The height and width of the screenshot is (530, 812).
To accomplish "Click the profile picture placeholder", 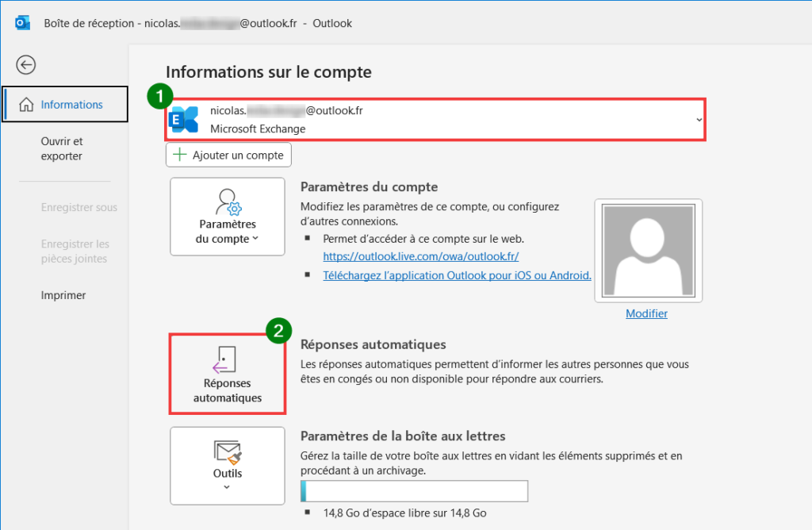I will pyautogui.click(x=648, y=250).
